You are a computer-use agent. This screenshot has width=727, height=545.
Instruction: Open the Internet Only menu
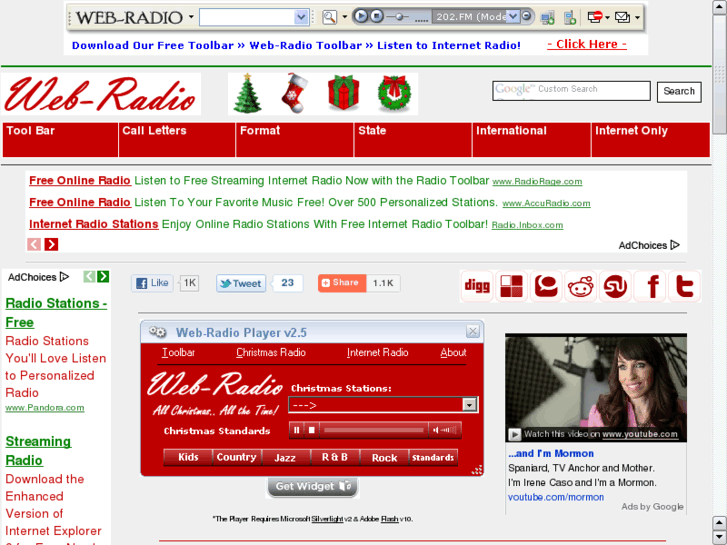[651, 140]
